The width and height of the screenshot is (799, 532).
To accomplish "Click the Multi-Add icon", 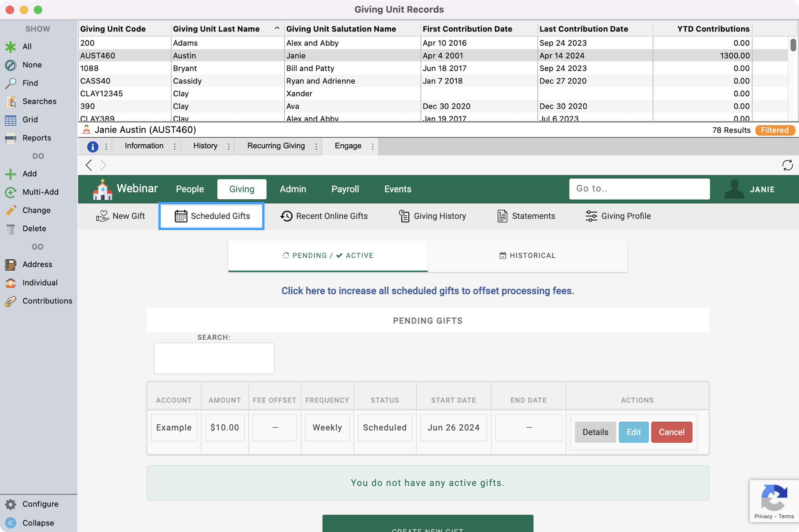I will (11, 192).
